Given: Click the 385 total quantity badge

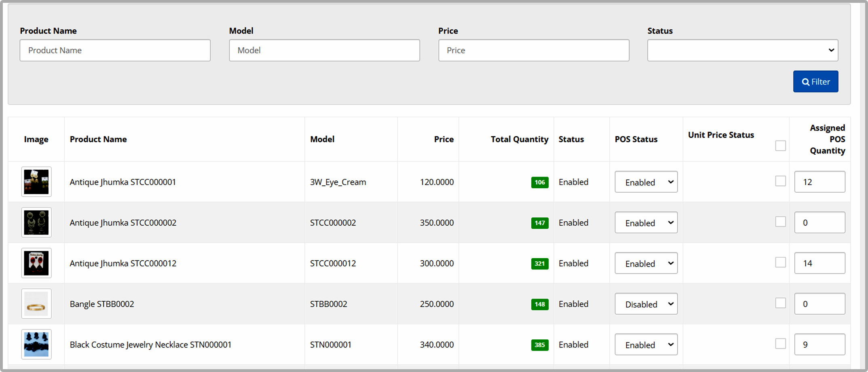Looking at the screenshot, I should (540, 345).
